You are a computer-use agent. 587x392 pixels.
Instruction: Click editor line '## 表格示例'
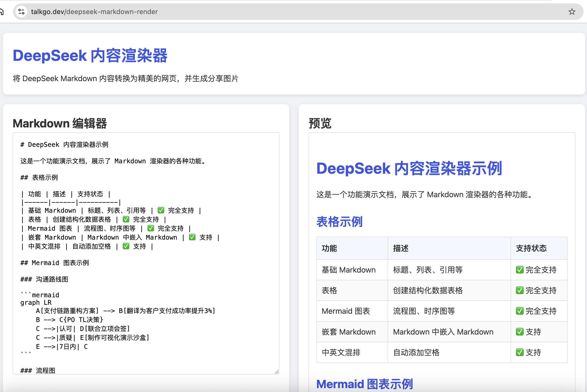pos(39,178)
